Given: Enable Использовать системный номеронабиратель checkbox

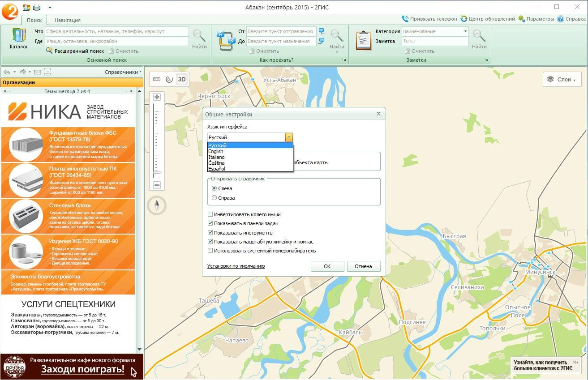Looking at the screenshot, I should 210,251.
